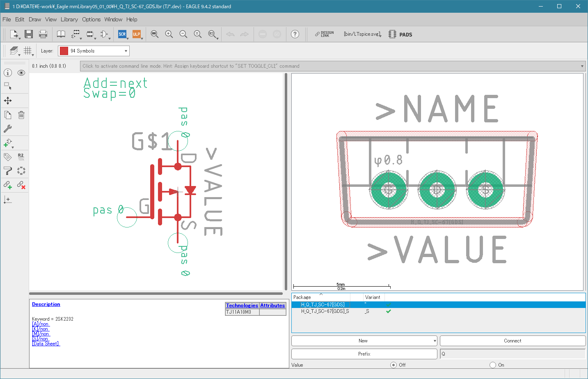Toggle the Show eye tool
This screenshot has width=588, height=379.
(x=21, y=73)
